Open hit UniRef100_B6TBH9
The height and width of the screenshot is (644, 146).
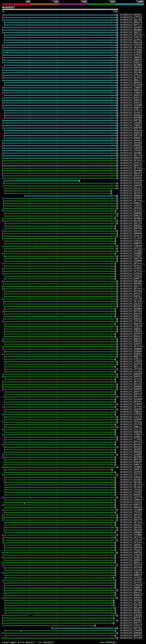pyautogui.click(x=131, y=65)
